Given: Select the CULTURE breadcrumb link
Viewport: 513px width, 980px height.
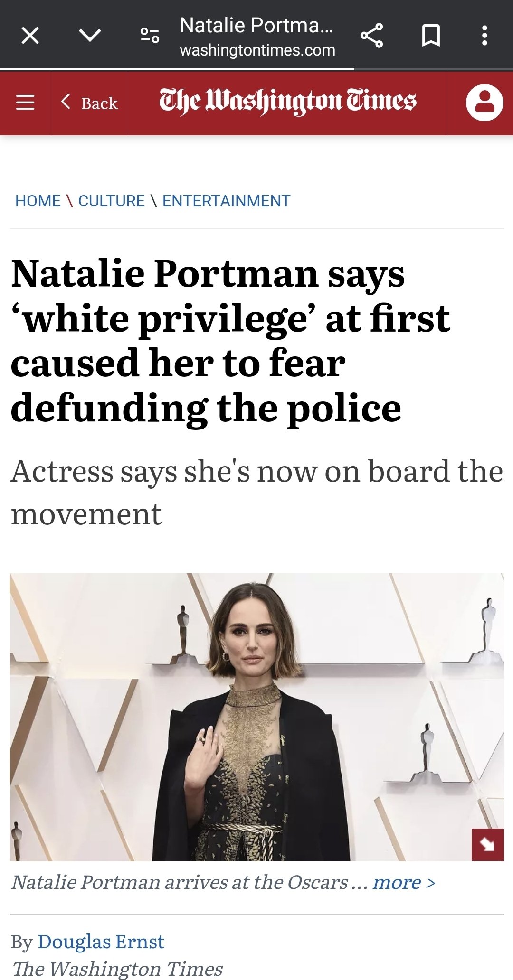Looking at the screenshot, I should pos(112,201).
